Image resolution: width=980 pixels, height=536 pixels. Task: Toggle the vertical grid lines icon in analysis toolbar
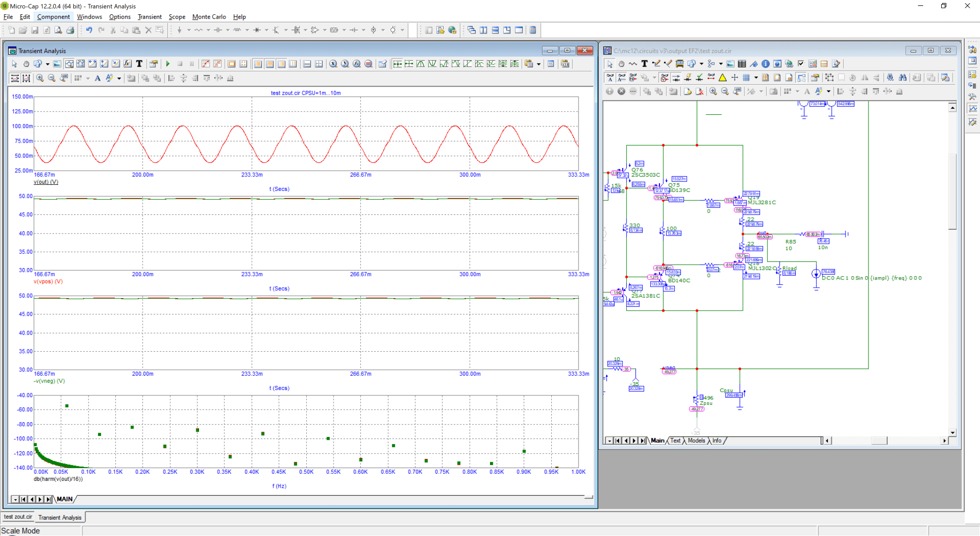258,64
